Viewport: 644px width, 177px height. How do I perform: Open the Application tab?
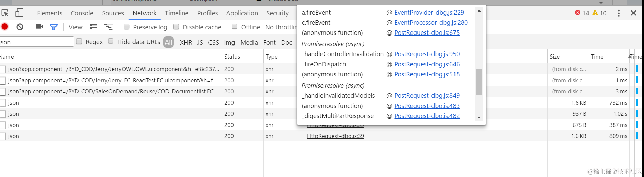[x=242, y=13]
